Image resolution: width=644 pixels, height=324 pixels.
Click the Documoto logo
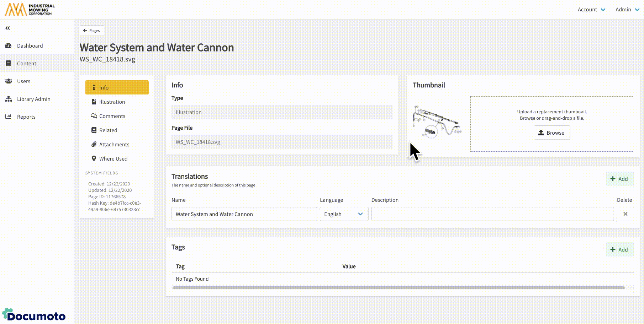click(x=34, y=315)
